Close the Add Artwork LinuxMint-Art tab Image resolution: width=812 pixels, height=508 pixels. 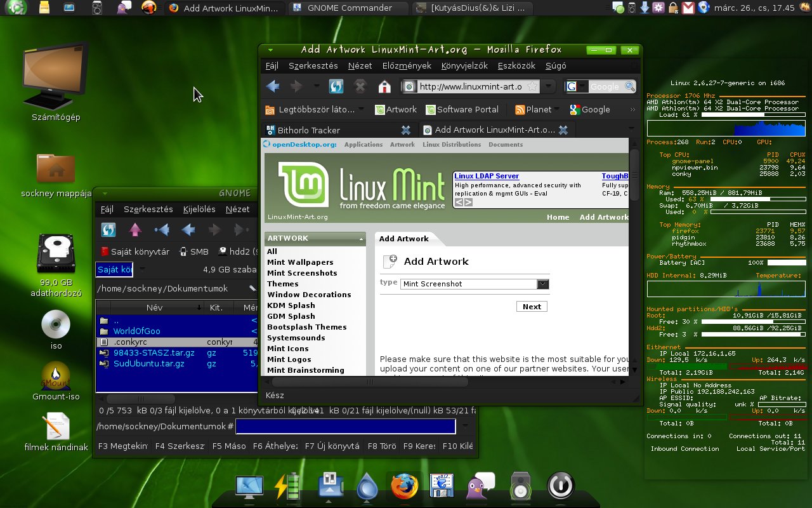coord(562,130)
